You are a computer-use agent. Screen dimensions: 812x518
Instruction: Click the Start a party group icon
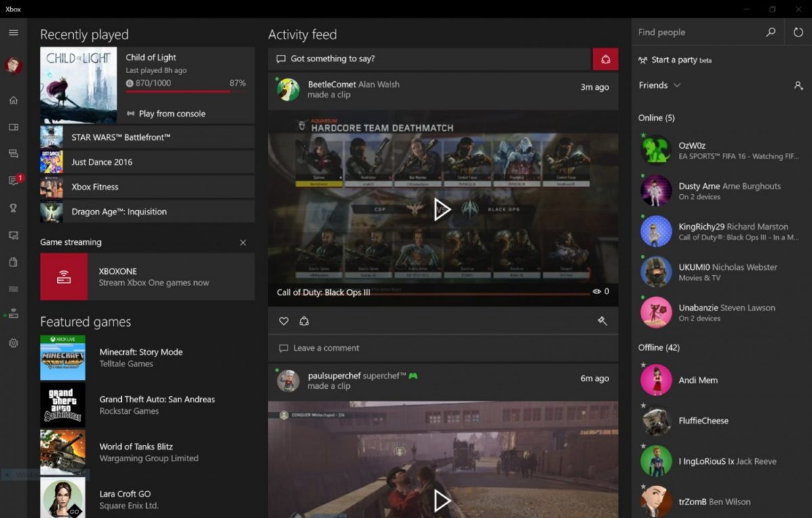pos(643,60)
